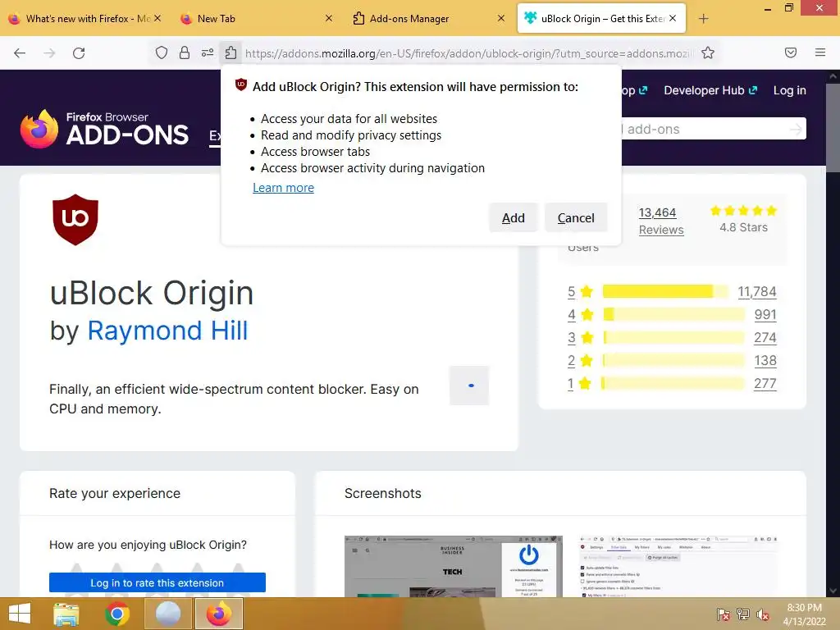This screenshot has width=840, height=630.
Task: Click the 11,784 five-star count
Action: coord(757,292)
